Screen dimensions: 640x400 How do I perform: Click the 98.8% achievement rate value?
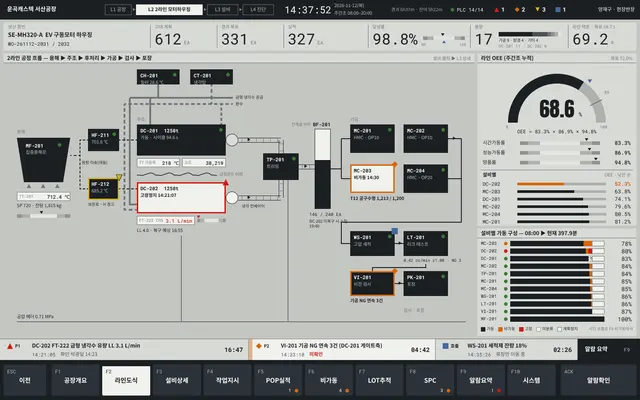click(x=395, y=39)
